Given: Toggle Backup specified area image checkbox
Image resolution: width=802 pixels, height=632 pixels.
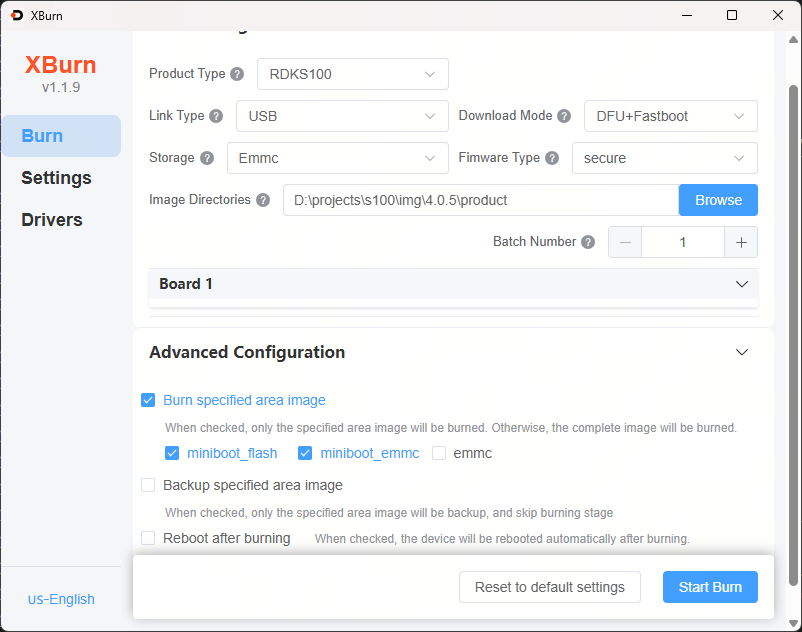Looking at the screenshot, I should (x=148, y=485).
